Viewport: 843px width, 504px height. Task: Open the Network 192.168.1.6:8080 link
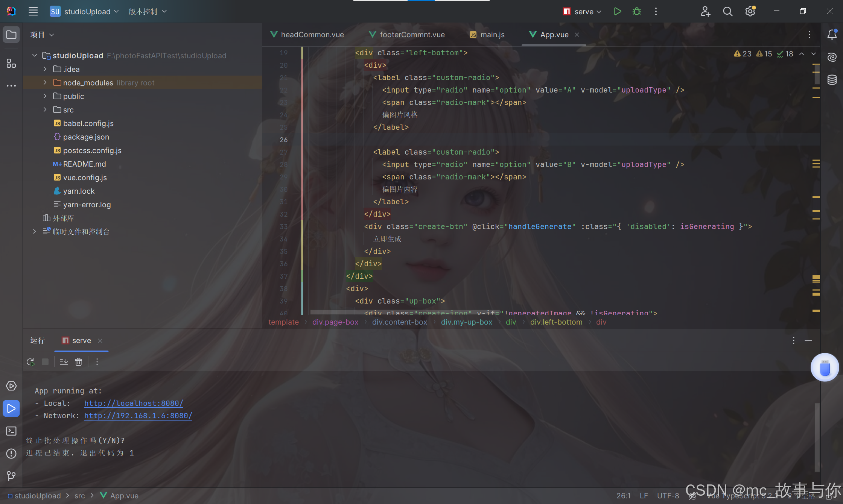click(138, 416)
